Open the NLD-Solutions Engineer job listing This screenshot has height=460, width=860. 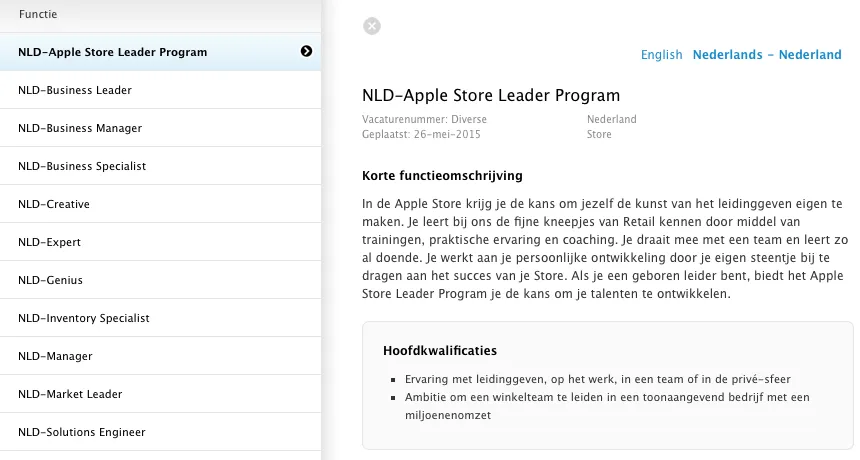pos(160,432)
